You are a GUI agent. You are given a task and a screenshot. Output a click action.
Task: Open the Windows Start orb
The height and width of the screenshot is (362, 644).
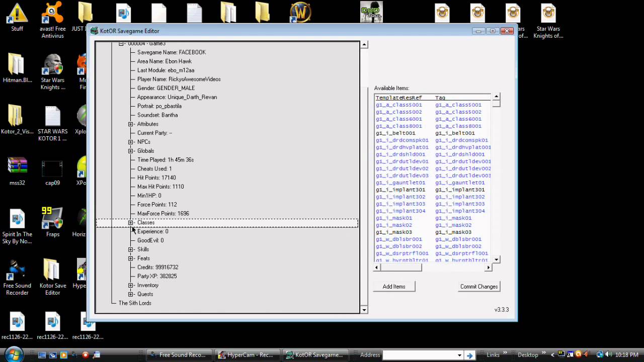coord(14,353)
